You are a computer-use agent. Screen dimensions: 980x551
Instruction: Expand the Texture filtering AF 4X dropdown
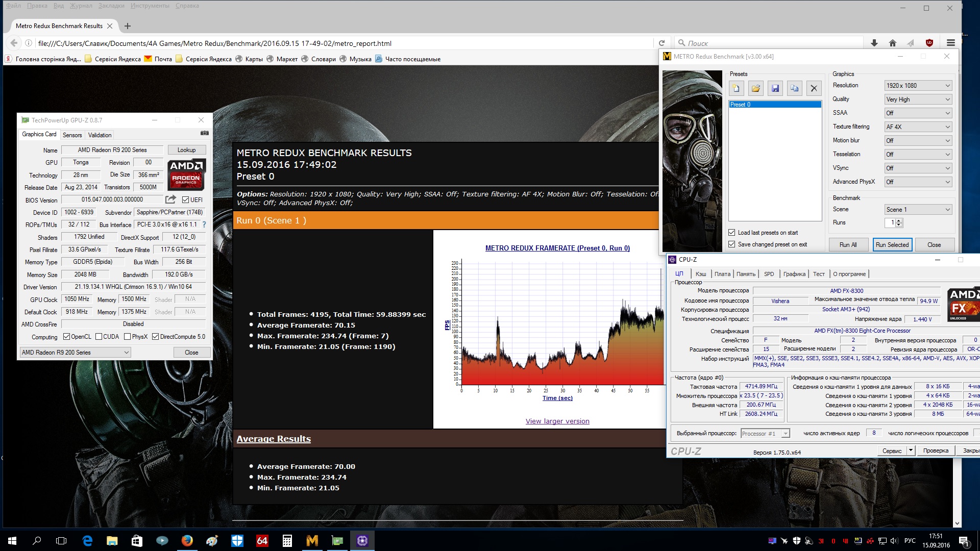(918, 127)
